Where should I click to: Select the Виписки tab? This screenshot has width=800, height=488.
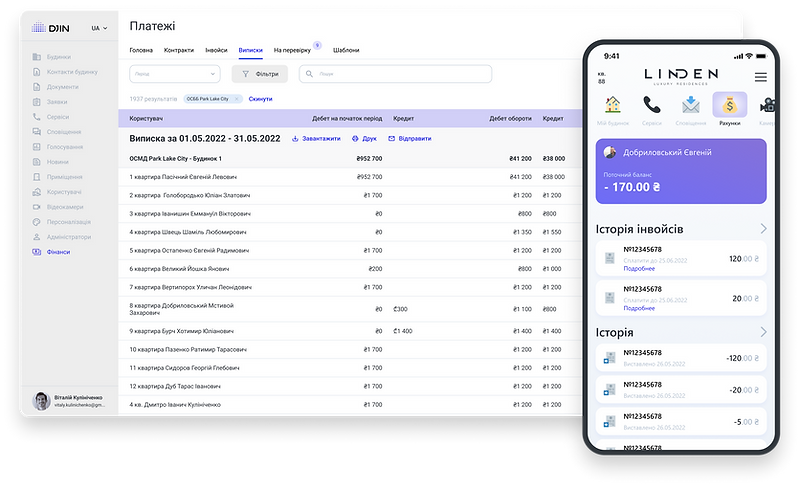coord(251,50)
